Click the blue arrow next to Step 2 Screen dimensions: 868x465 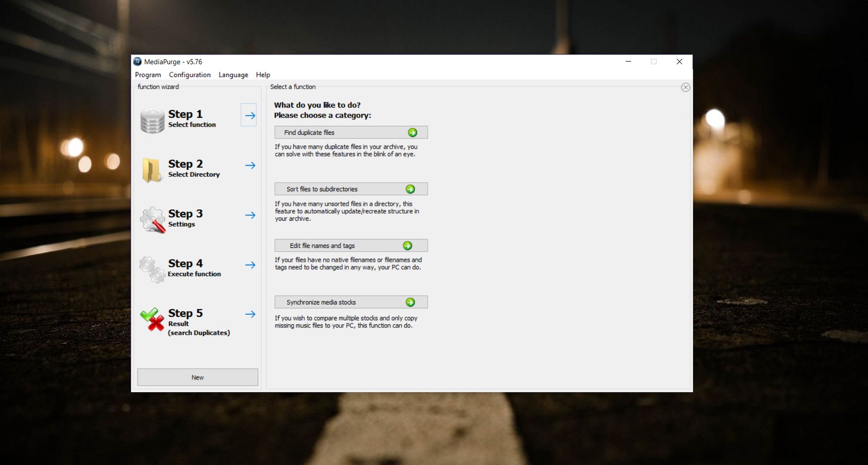pos(250,165)
